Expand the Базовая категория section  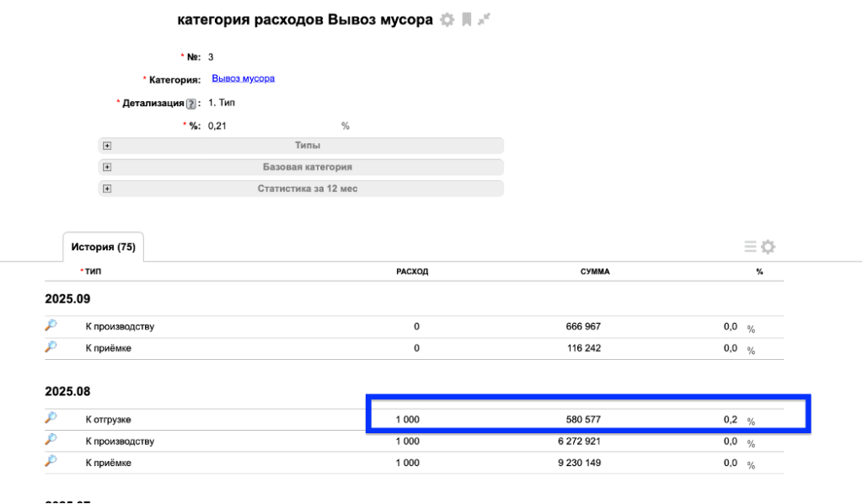(x=107, y=167)
